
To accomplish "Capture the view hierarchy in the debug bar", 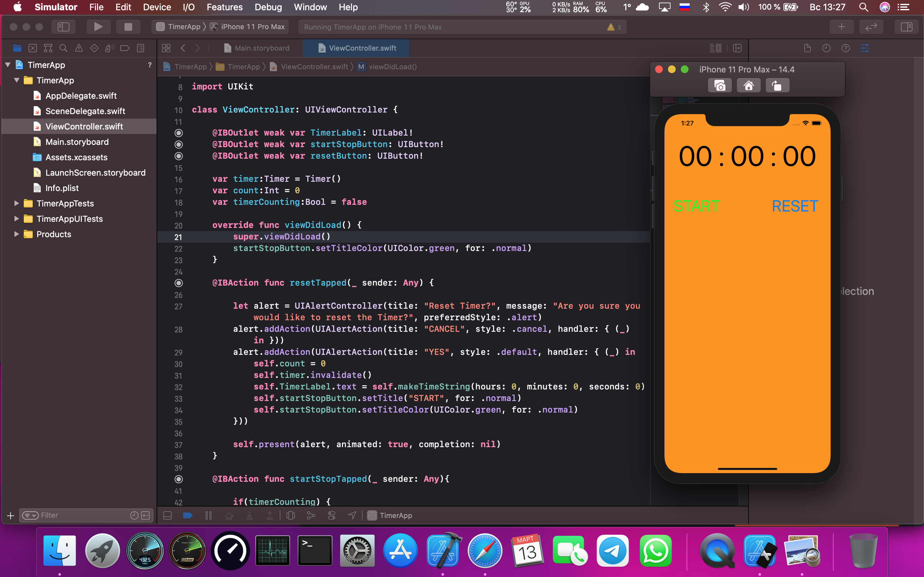I will click(x=291, y=515).
